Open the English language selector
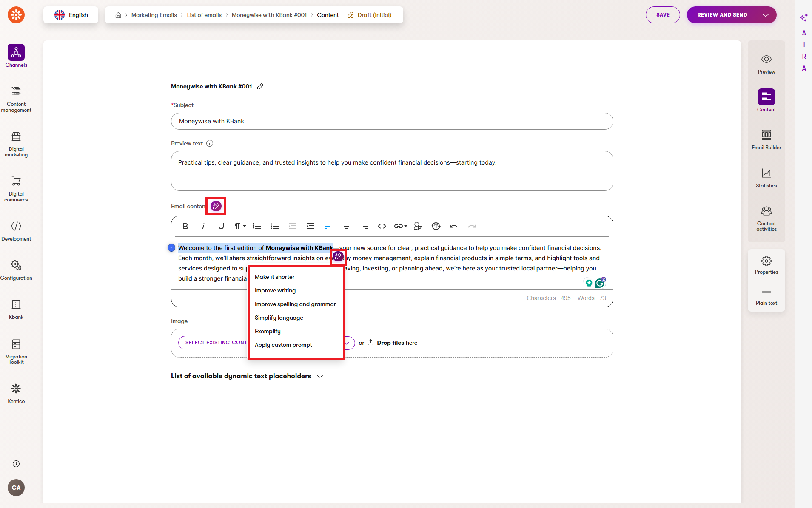This screenshot has height=508, width=812. point(71,15)
